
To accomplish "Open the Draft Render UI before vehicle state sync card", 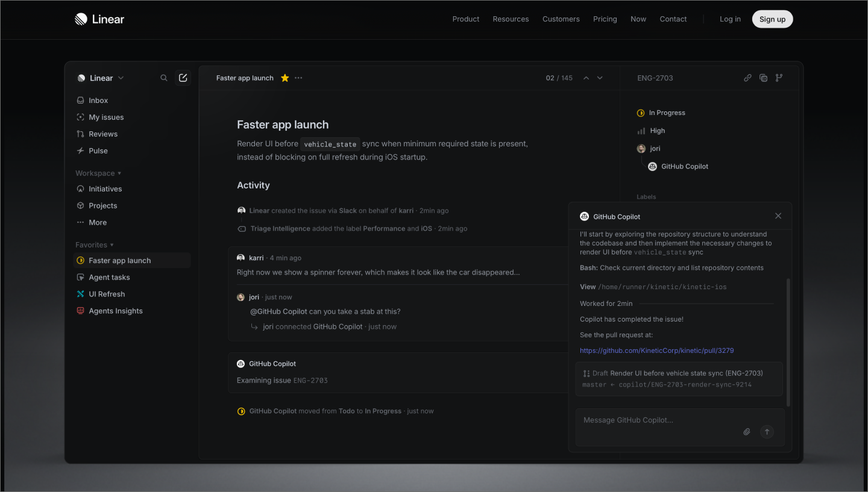I will pyautogui.click(x=679, y=379).
